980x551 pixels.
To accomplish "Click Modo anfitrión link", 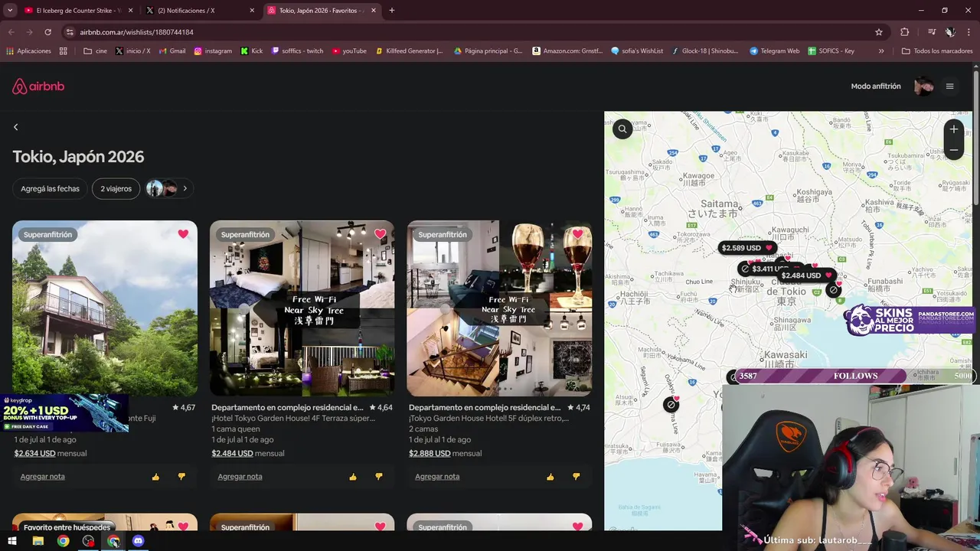I will [876, 86].
